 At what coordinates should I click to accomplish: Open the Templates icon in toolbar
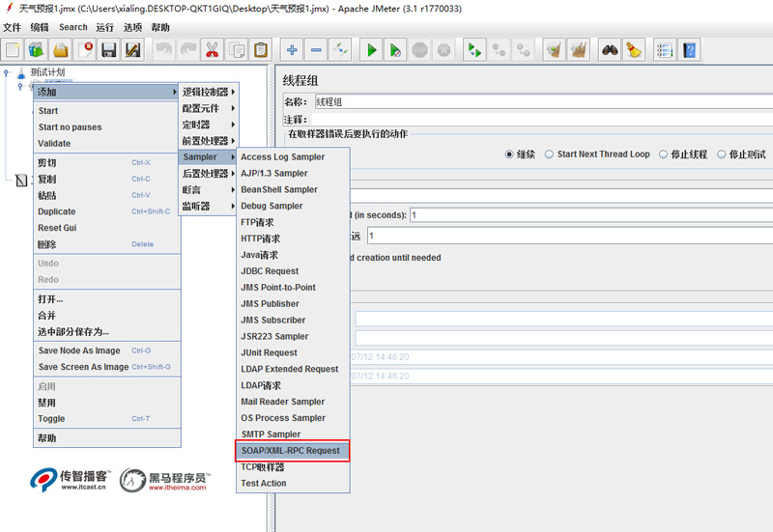click(x=37, y=50)
